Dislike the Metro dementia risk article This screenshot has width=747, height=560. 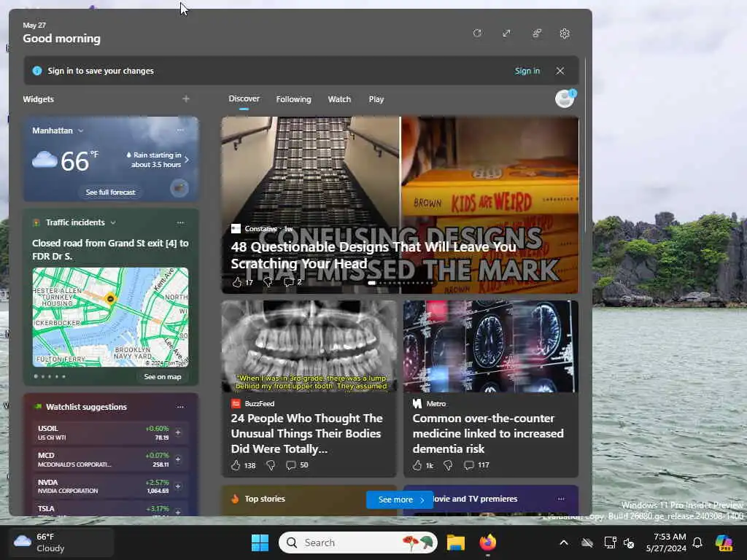click(448, 465)
